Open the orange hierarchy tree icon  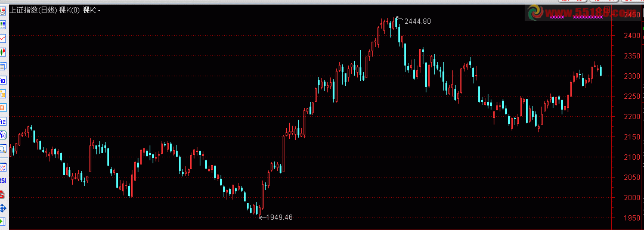pyautogui.click(x=3, y=94)
